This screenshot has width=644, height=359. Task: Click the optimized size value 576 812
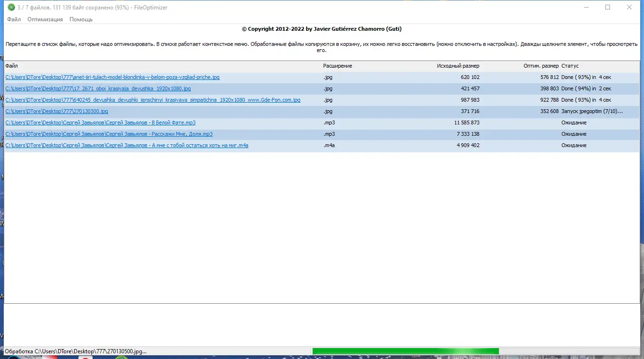(x=550, y=77)
